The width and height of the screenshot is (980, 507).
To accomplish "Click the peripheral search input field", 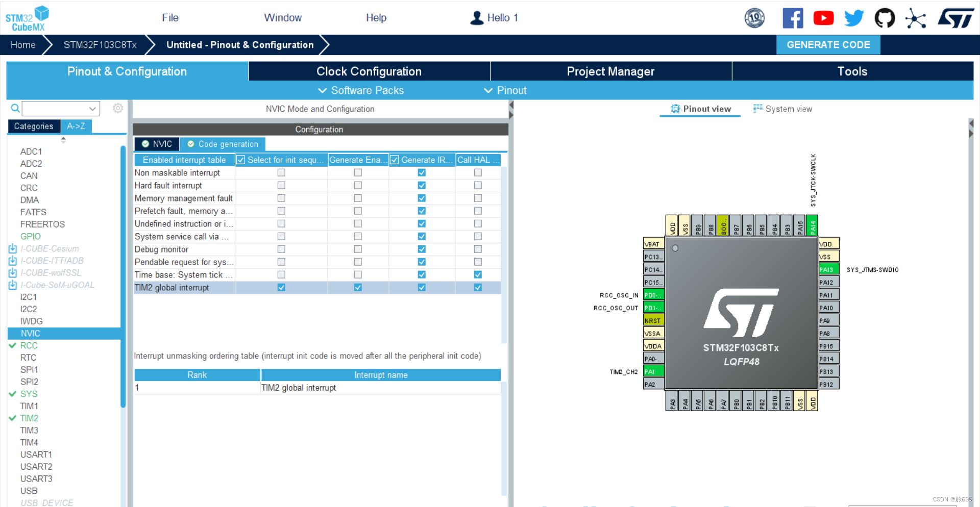I will (55, 109).
